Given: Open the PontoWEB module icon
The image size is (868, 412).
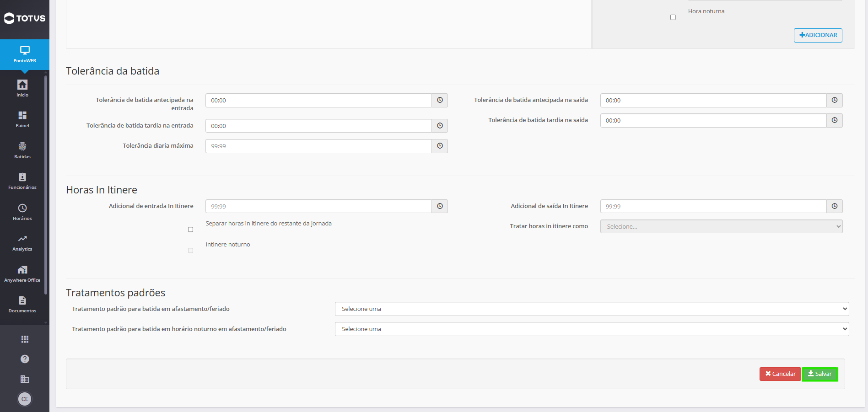Looking at the screenshot, I should [25, 54].
